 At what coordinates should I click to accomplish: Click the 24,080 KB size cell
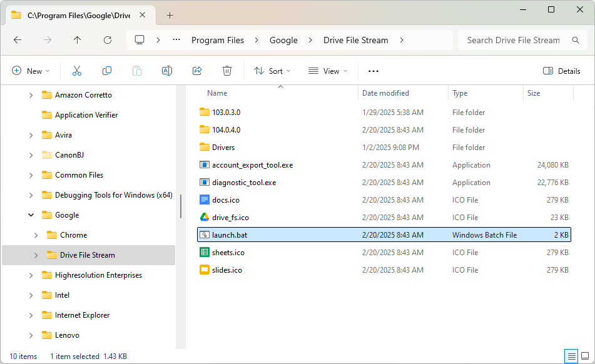553,165
